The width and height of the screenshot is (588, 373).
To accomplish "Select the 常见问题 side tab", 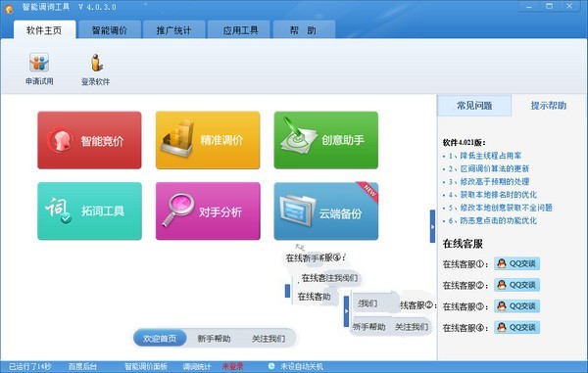I will (x=474, y=105).
